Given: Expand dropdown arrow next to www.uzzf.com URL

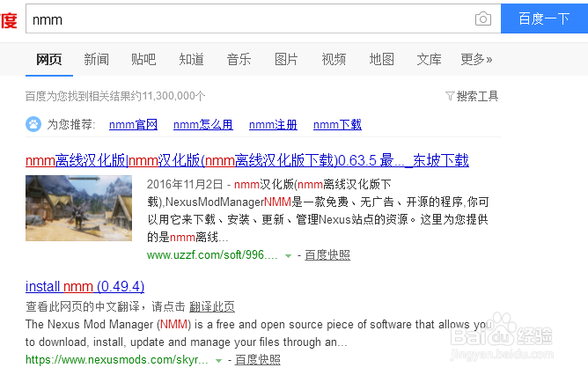Looking at the screenshot, I should click(x=288, y=256).
